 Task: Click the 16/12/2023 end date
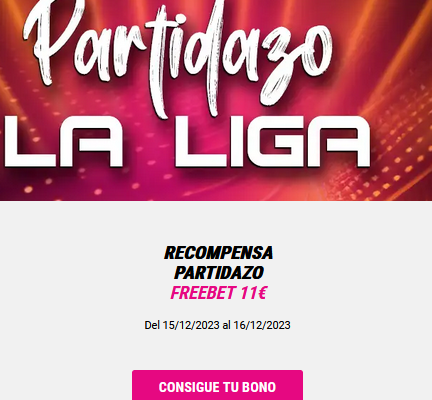pos(262,325)
